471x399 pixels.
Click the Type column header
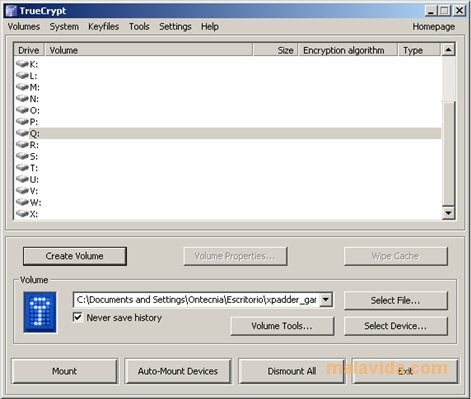tap(419, 50)
